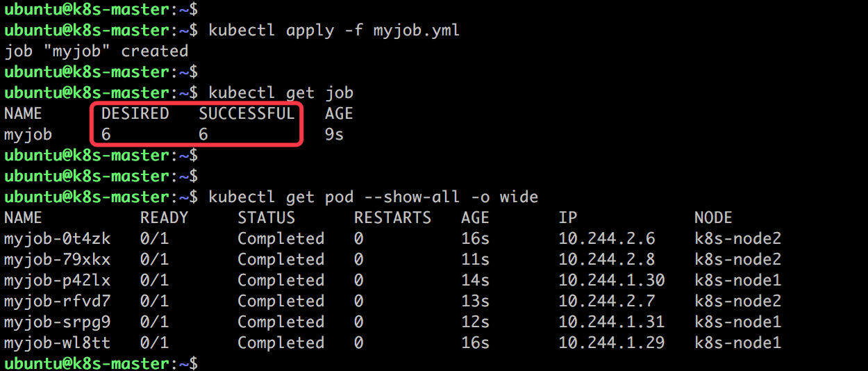The width and height of the screenshot is (868, 371).
Task: Select pod name myjob-srpg9
Action: point(57,322)
